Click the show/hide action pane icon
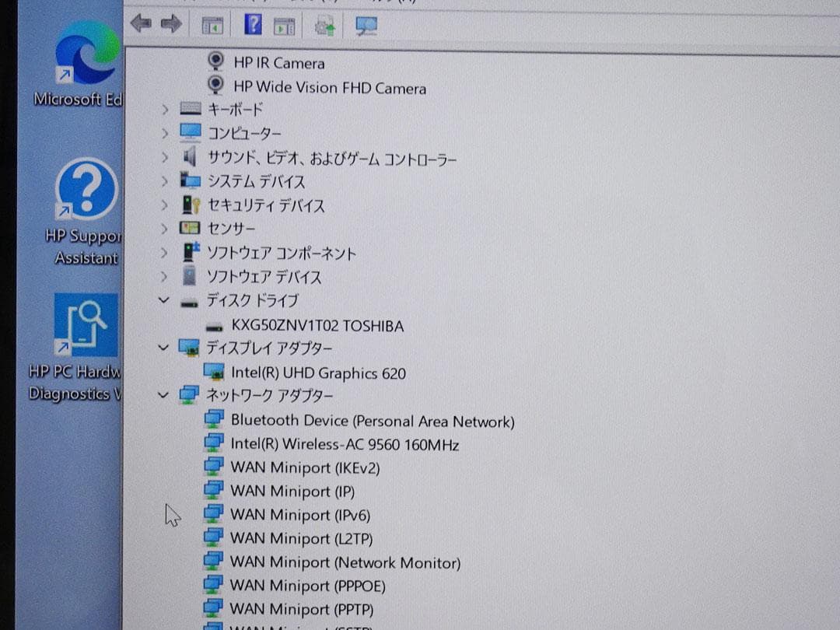 [x=284, y=24]
